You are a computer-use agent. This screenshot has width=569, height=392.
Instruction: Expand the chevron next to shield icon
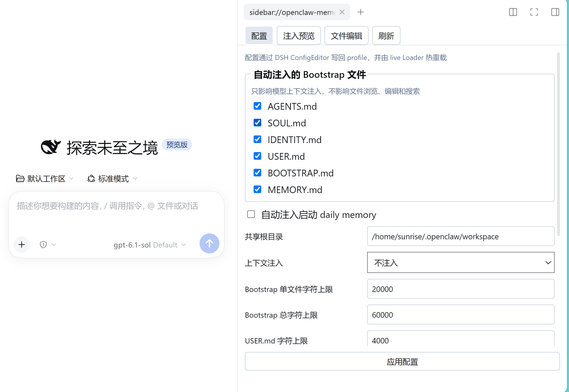(54, 245)
